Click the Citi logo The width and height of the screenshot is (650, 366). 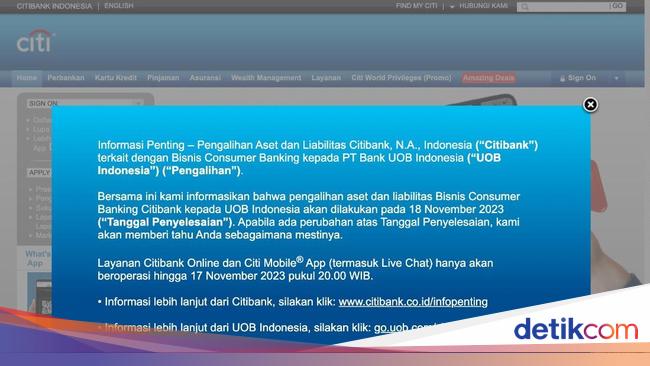click(x=35, y=41)
